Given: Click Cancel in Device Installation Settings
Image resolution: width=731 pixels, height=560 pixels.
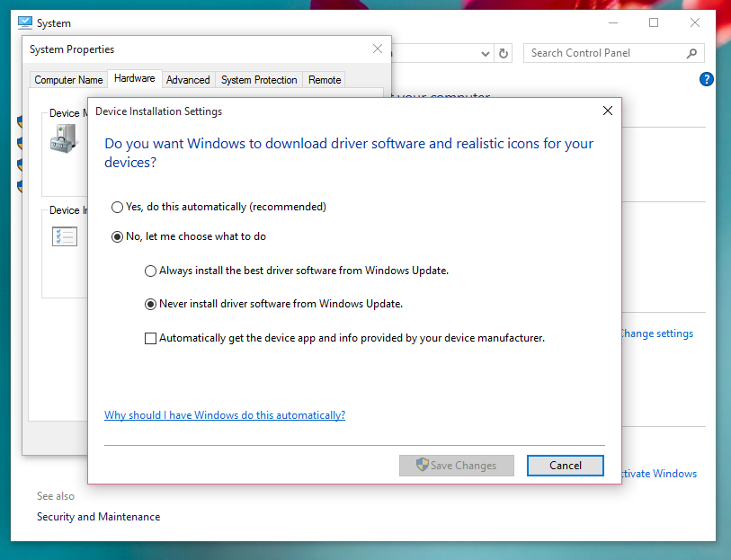Looking at the screenshot, I should point(565,466).
